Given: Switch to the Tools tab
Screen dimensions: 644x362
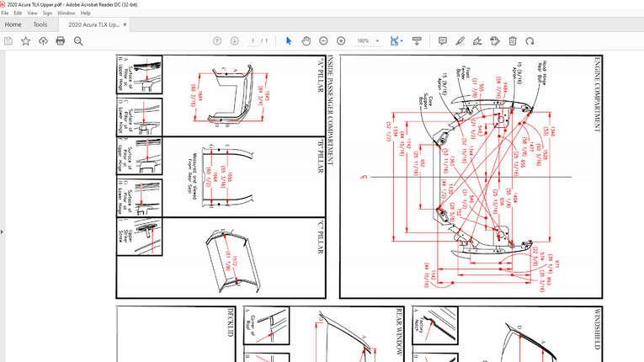Looking at the screenshot, I should [x=40, y=24].
